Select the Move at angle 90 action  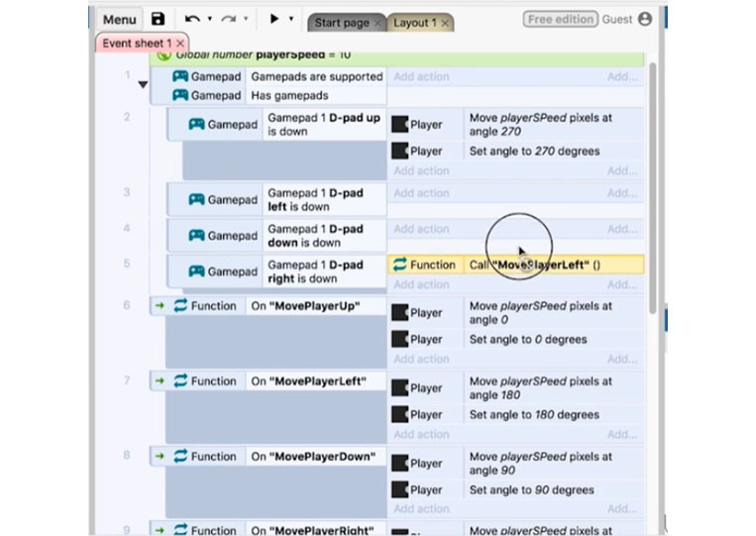point(516,464)
